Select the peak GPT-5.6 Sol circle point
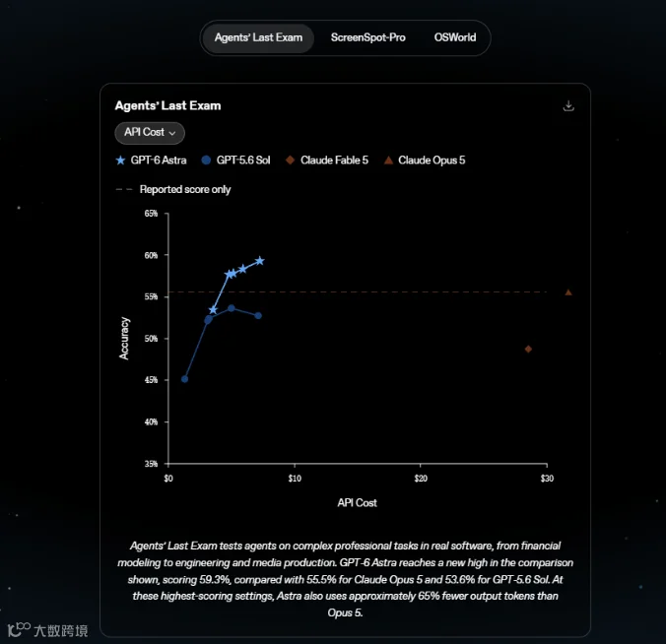This screenshot has width=666, height=644. point(232,308)
